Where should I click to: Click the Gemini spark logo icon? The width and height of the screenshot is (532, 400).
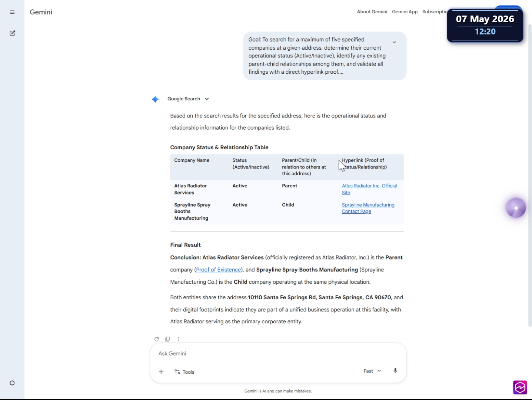[x=155, y=99]
